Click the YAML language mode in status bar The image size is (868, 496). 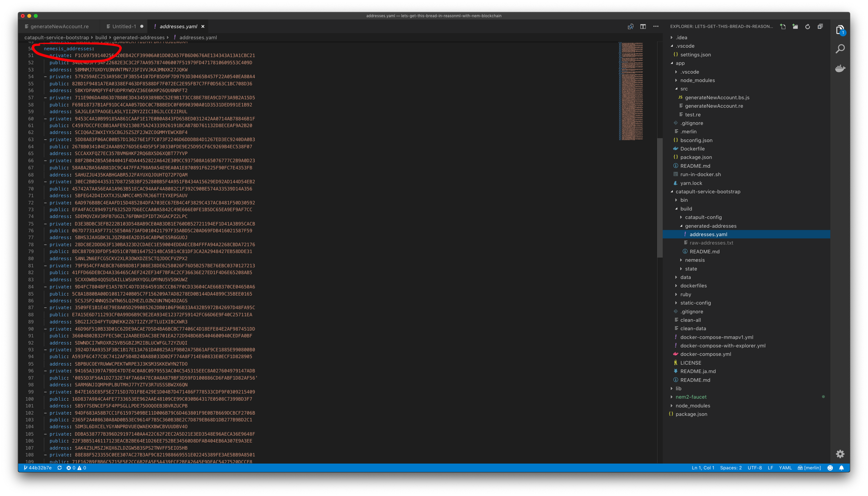[785, 468]
